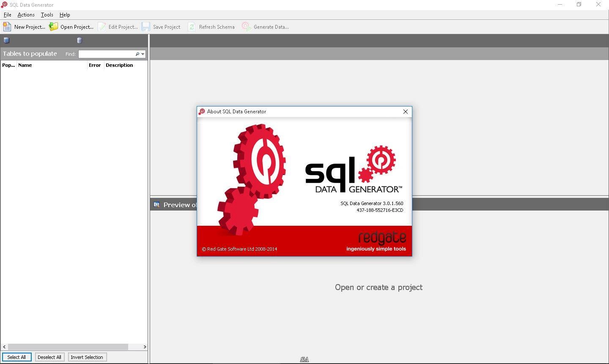Screen dimensions: 609x364
Task: Click the server database icon in left panel header
Action: (6, 41)
